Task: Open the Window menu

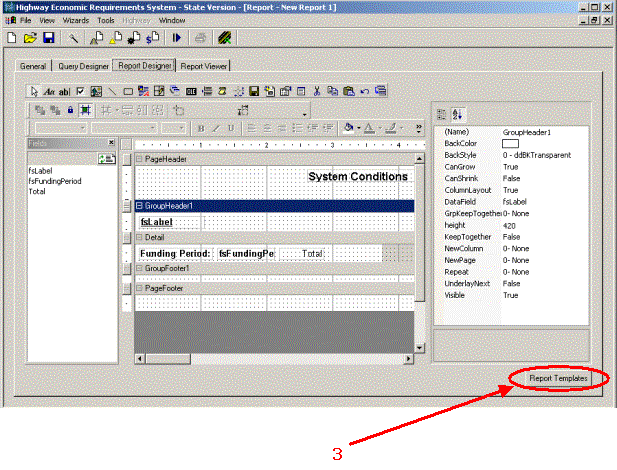Action: pos(172,20)
